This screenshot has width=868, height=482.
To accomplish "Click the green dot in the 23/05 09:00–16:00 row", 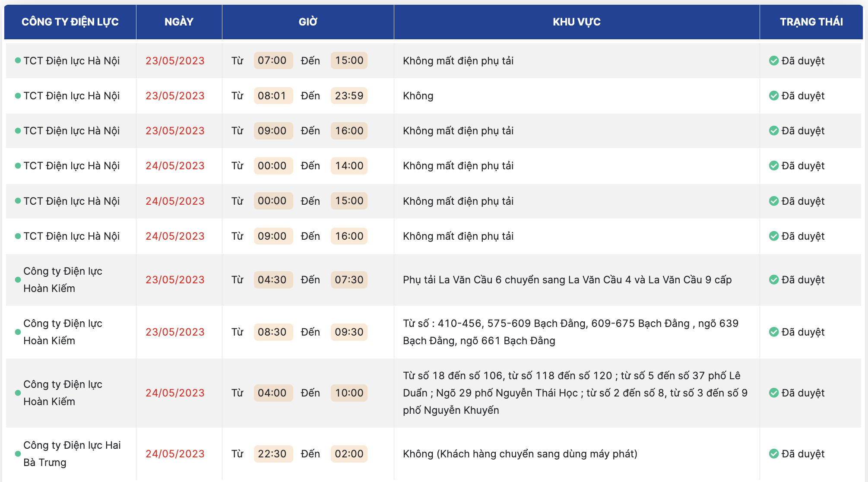I will (18, 130).
